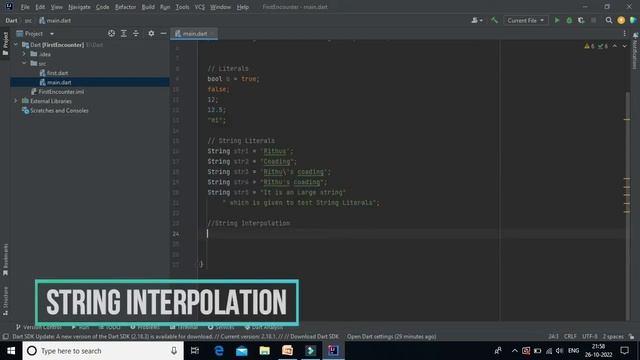The height and width of the screenshot is (360, 640).
Task: Open the Window menu
Action: pos(220,7)
